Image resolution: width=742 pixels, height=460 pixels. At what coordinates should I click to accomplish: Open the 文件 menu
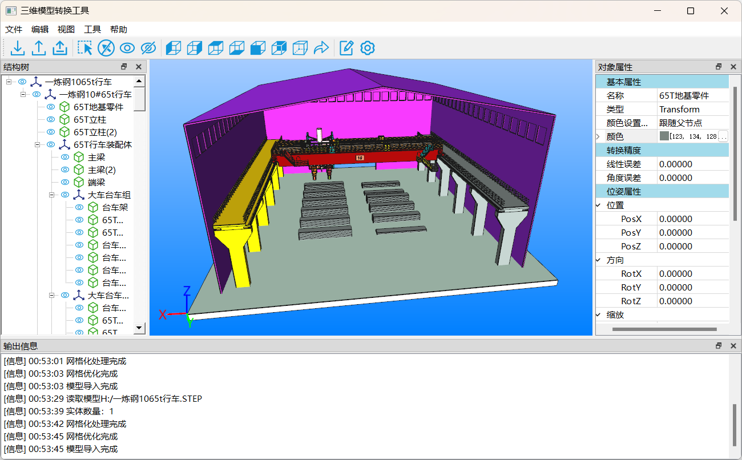[x=14, y=30]
